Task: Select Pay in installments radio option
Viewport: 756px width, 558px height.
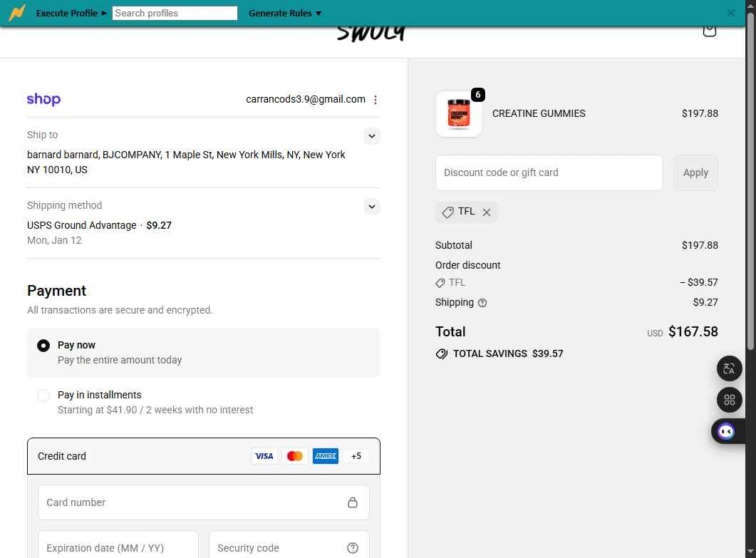Action: pyautogui.click(x=43, y=396)
